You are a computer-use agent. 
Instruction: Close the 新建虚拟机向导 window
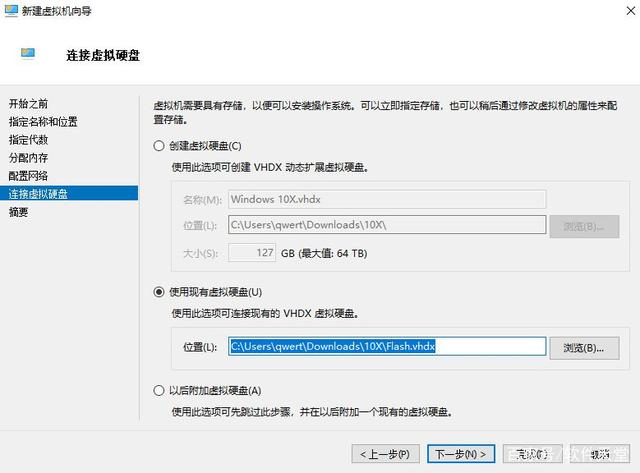[x=631, y=11]
